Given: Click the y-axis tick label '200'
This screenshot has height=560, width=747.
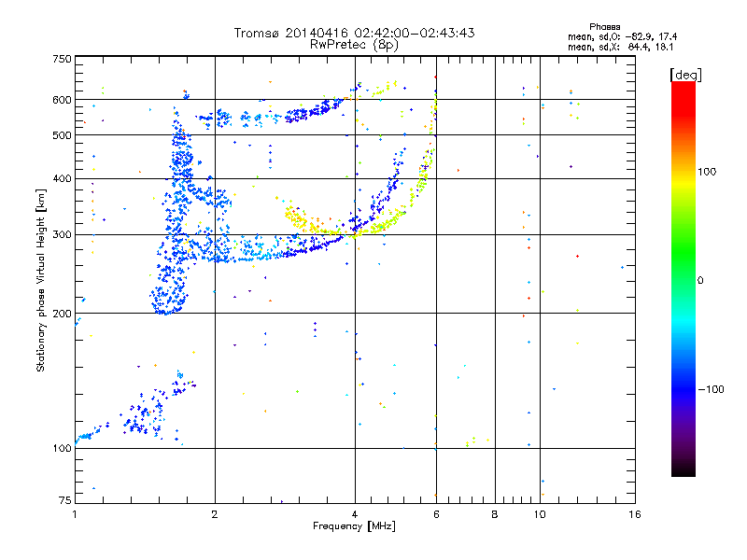Looking at the screenshot, I should [62, 314].
